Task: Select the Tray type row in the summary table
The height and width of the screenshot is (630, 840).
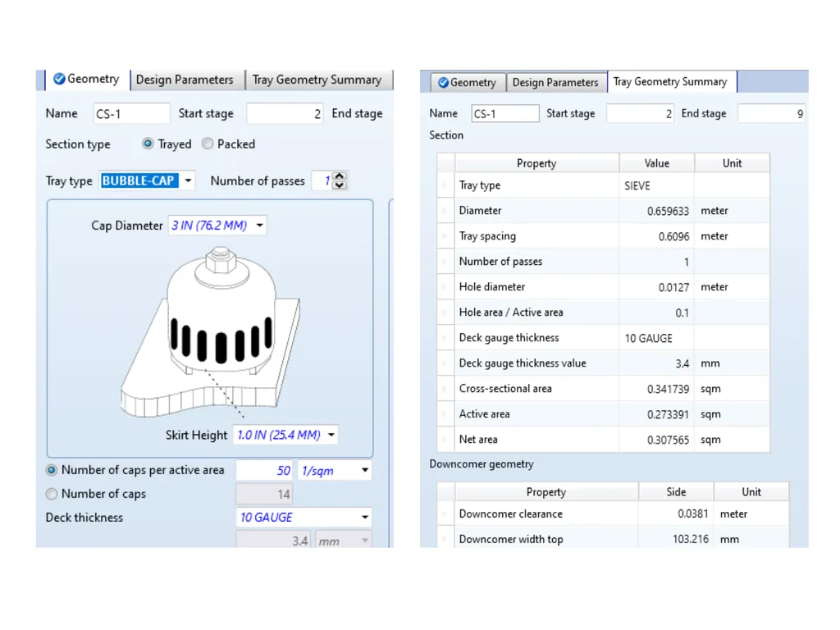Action: [x=603, y=185]
